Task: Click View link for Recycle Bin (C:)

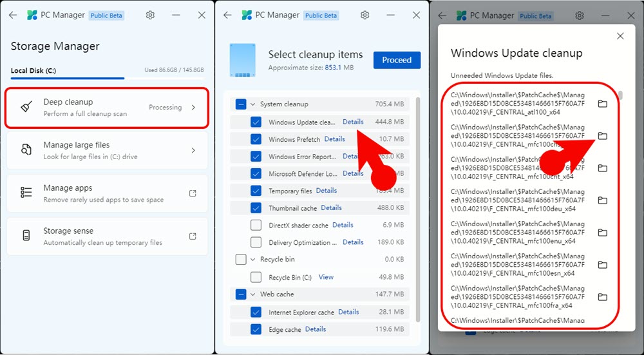Action: tap(326, 277)
